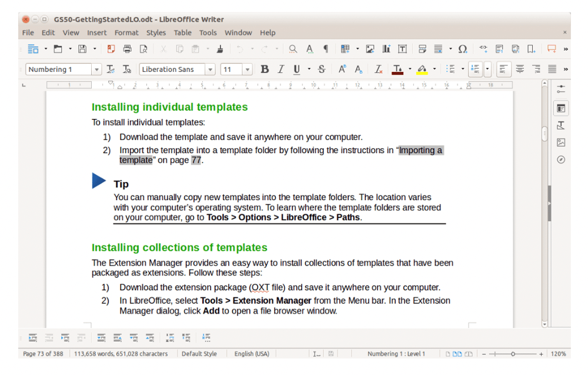Save the document with the floppy icon
Screen dimensions: 588x375
click(x=82, y=49)
